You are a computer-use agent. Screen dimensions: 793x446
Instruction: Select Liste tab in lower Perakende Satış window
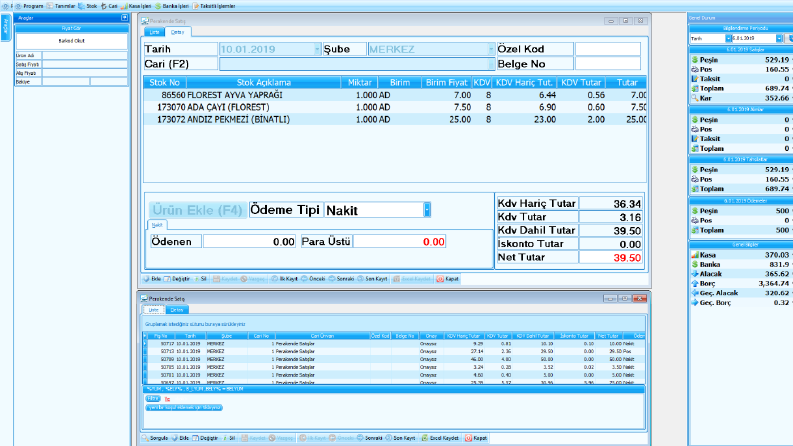click(x=153, y=309)
